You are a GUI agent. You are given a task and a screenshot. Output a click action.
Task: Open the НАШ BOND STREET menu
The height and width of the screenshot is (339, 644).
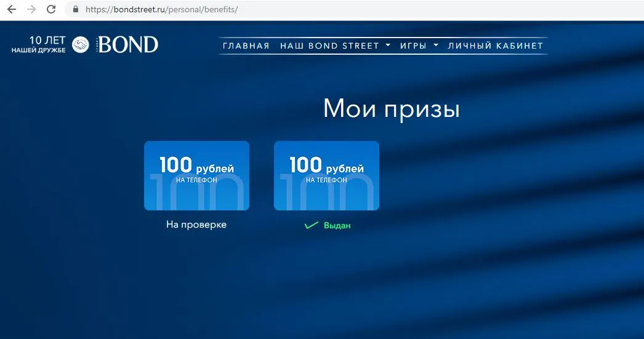pos(329,46)
